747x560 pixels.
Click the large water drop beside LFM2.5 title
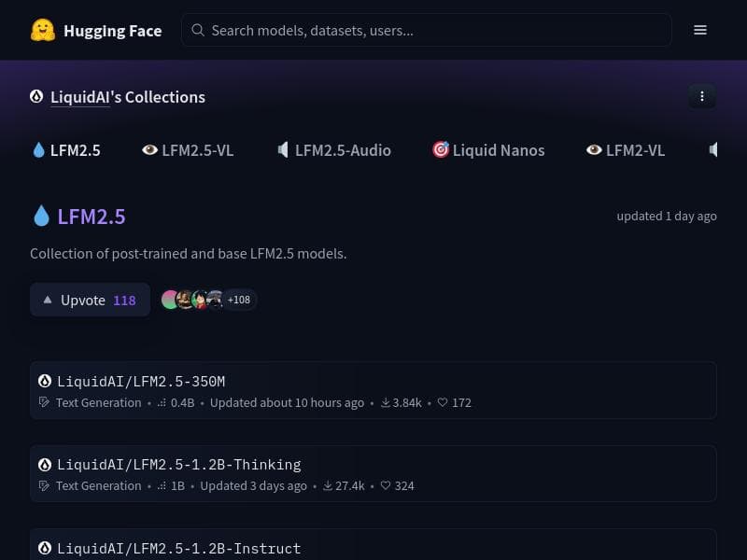(41, 216)
